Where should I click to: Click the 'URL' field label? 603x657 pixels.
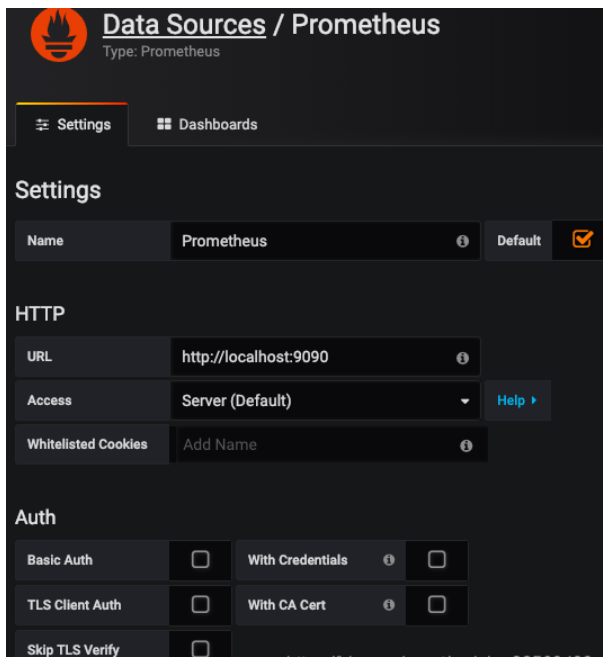[x=39, y=357]
